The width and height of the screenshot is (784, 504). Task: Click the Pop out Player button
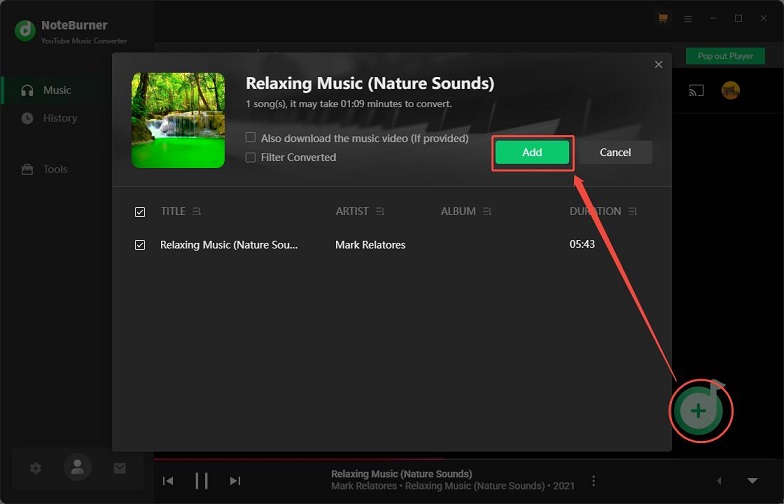(x=725, y=56)
